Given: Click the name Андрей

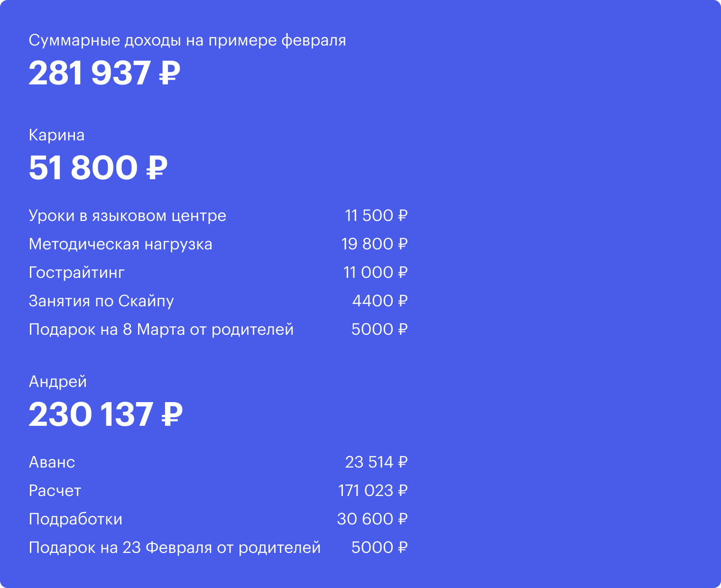Looking at the screenshot, I should click(x=58, y=382).
